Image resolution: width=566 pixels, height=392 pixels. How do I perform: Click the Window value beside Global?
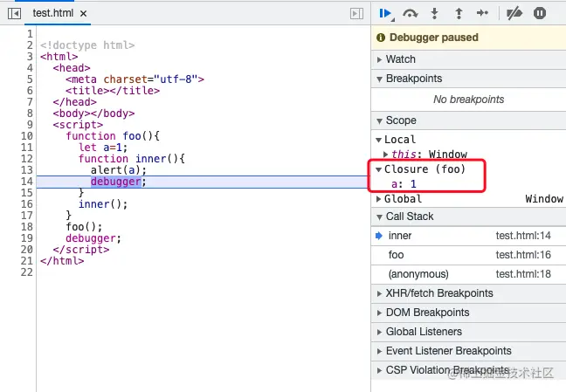click(544, 199)
